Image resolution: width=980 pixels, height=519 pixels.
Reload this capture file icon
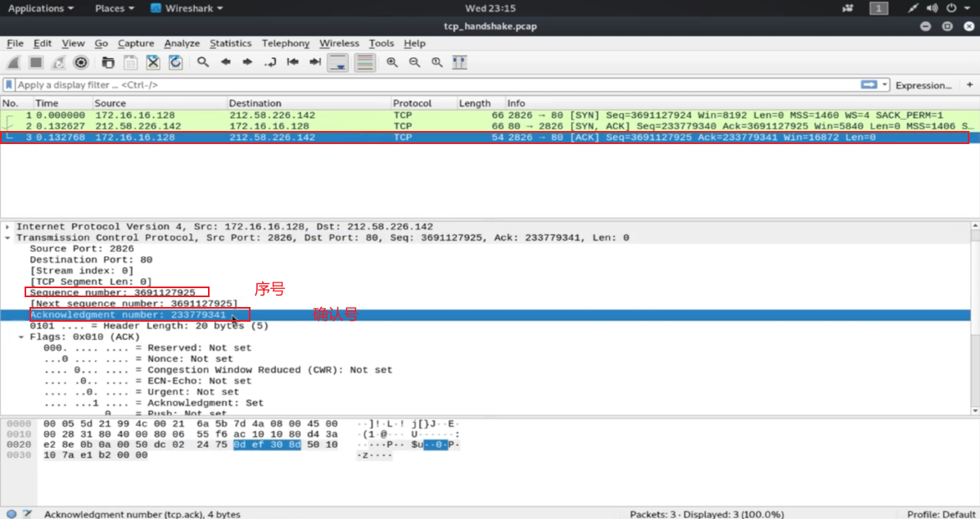176,62
